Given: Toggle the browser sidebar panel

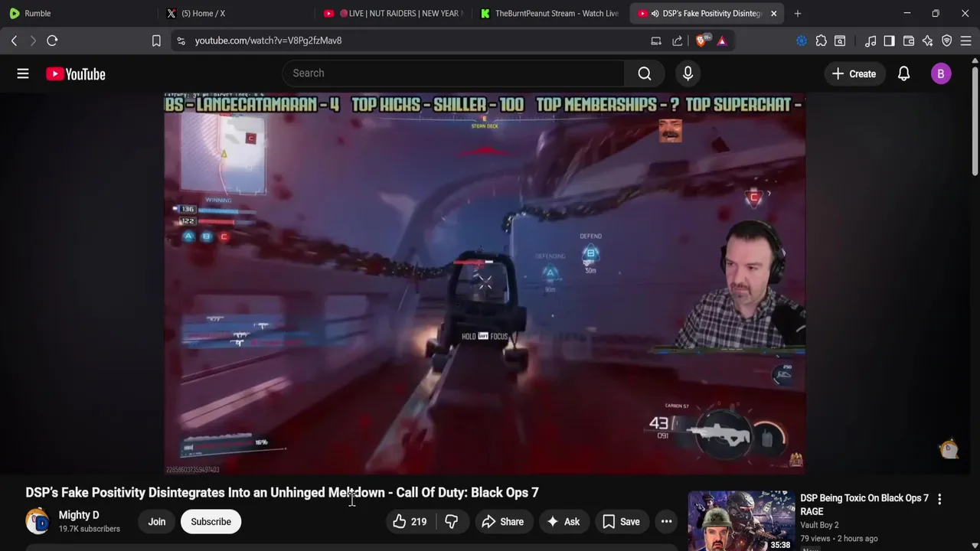Looking at the screenshot, I should 889,41.
